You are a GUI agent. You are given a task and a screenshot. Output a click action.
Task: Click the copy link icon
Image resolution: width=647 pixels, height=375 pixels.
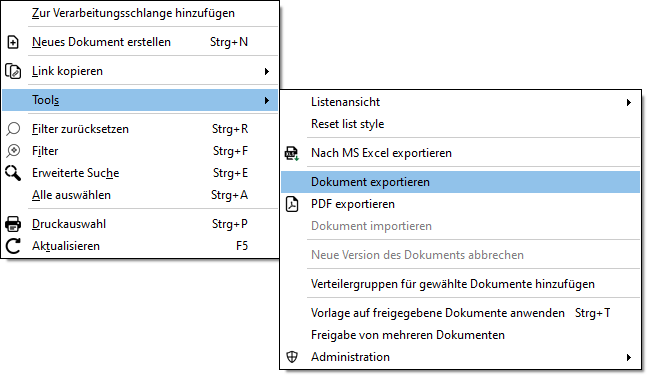pyautogui.click(x=13, y=71)
